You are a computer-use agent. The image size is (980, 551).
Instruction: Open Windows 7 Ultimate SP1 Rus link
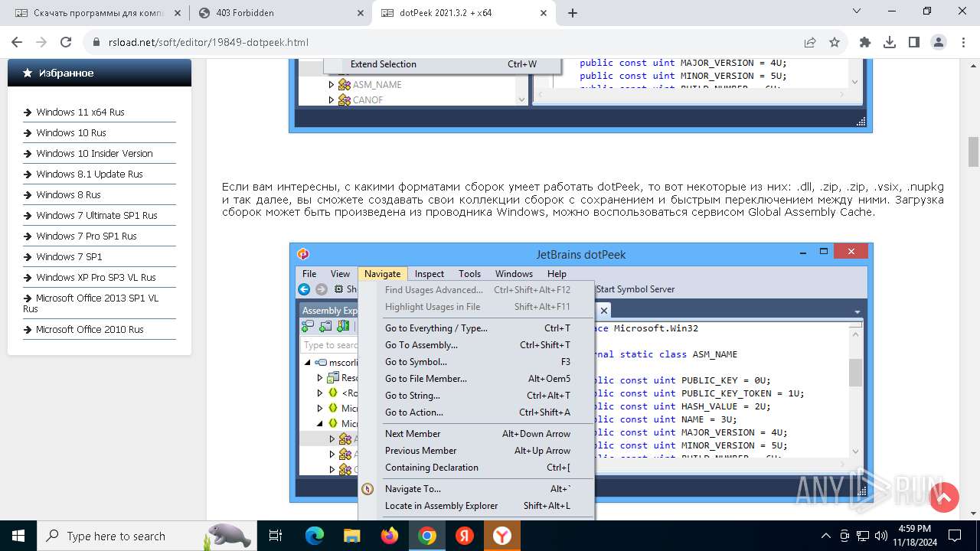[x=96, y=215]
